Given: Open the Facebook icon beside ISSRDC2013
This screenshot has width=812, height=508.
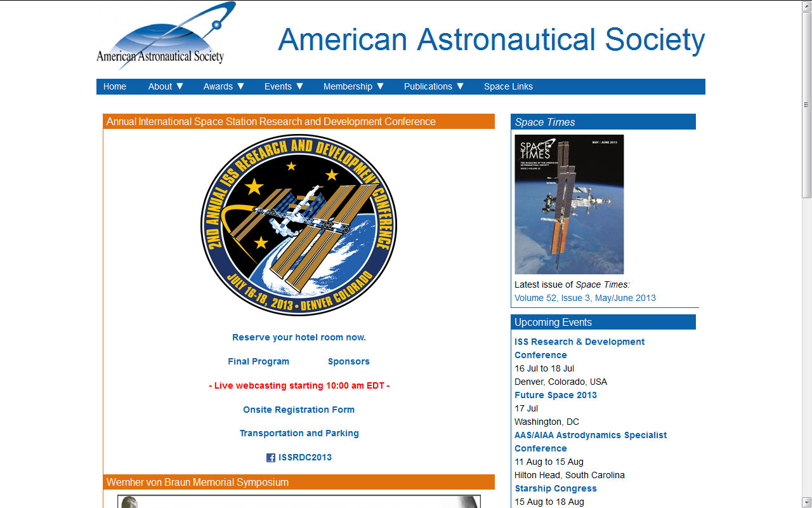Looking at the screenshot, I should point(271,458).
